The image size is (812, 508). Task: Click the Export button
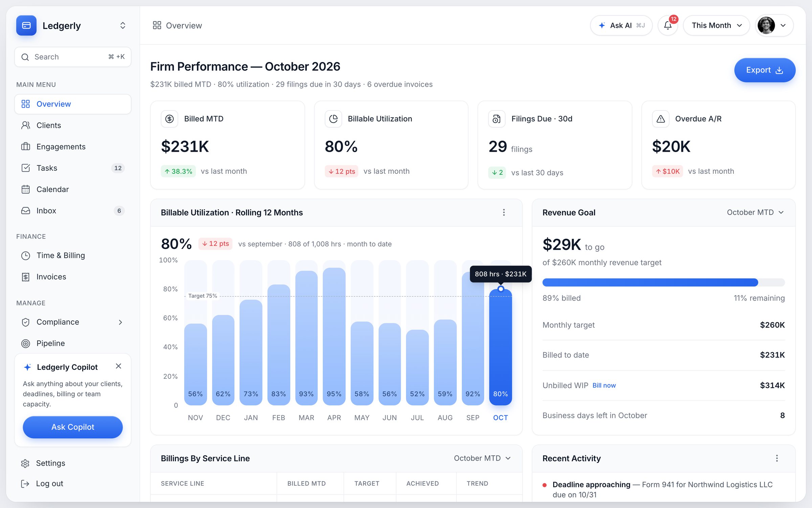pyautogui.click(x=765, y=70)
